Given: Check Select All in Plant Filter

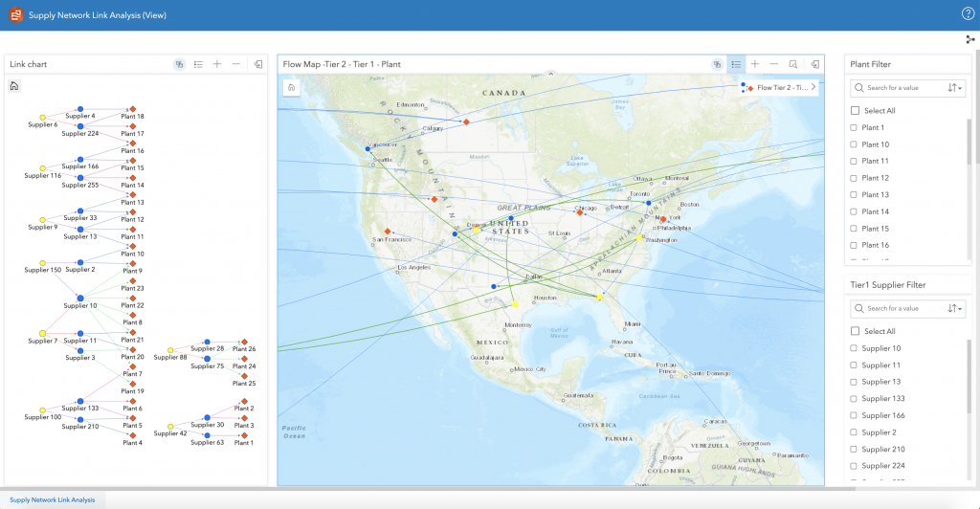Looking at the screenshot, I should coord(855,111).
